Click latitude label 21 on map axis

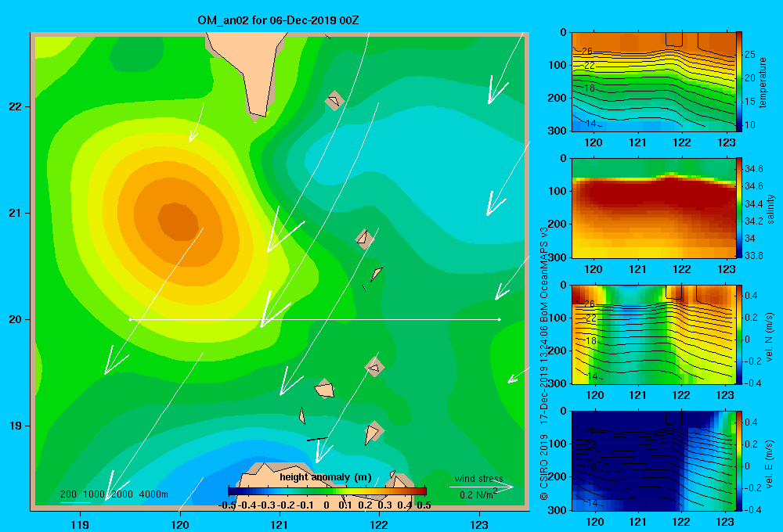click(15, 213)
